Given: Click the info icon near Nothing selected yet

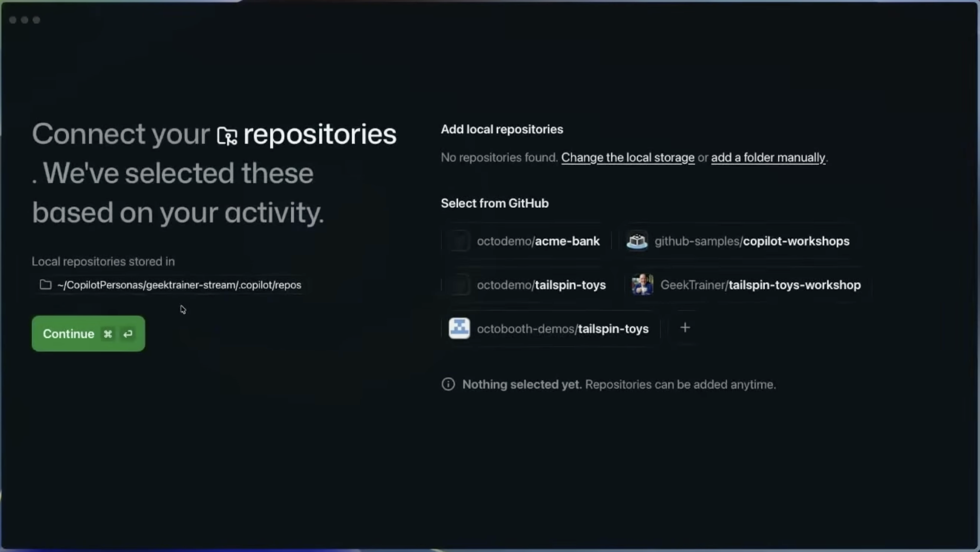Looking at the screenshot, I should (448, 384).
